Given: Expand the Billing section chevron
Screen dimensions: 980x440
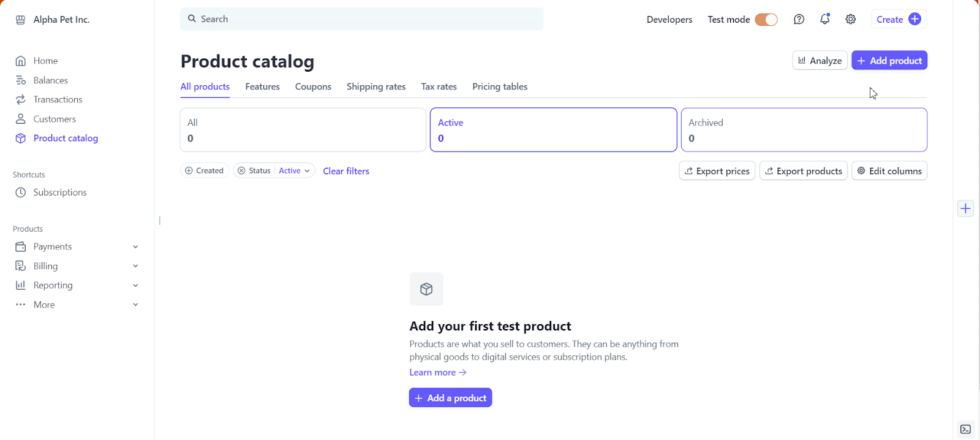Looking at the screenshot, I should [135, 266].
